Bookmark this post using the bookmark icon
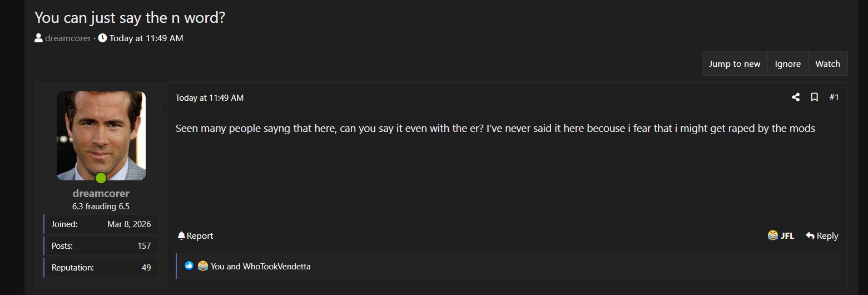Screen dimensions: 868x295 (814, 97)
